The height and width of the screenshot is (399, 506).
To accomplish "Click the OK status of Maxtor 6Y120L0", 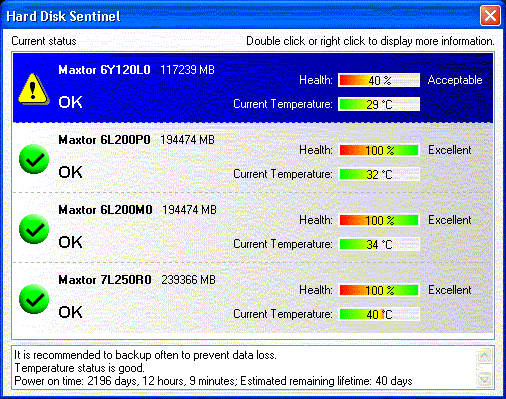I will click(x=70, y=102).
